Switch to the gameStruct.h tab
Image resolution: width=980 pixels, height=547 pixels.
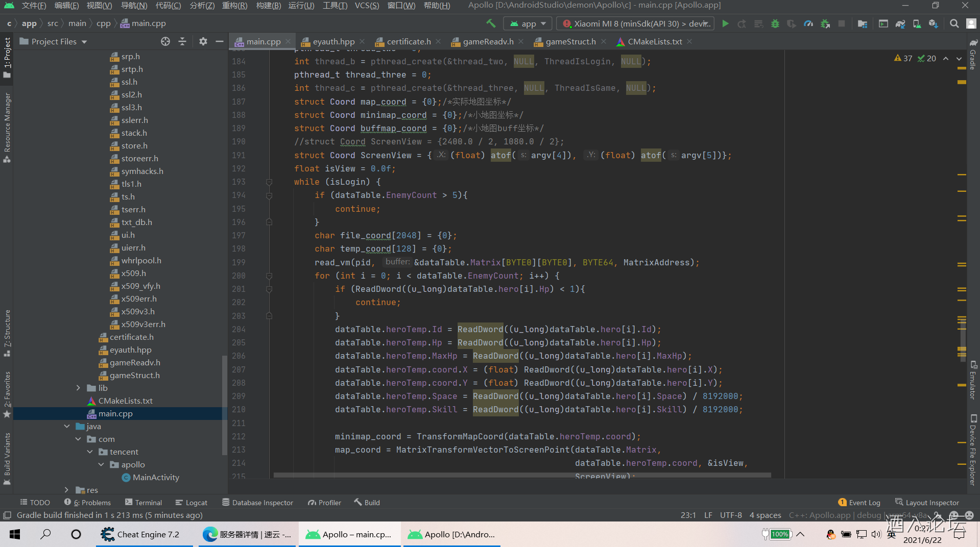(570, 41)
